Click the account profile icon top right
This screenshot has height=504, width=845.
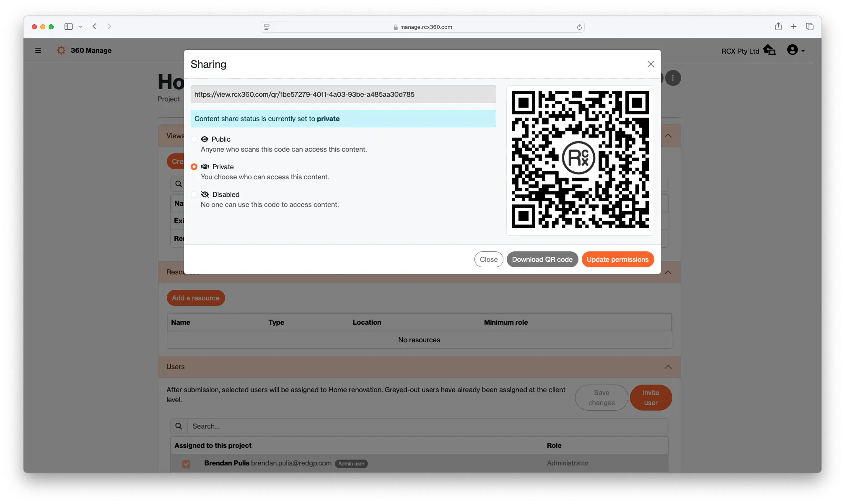[x=793, y=50]
